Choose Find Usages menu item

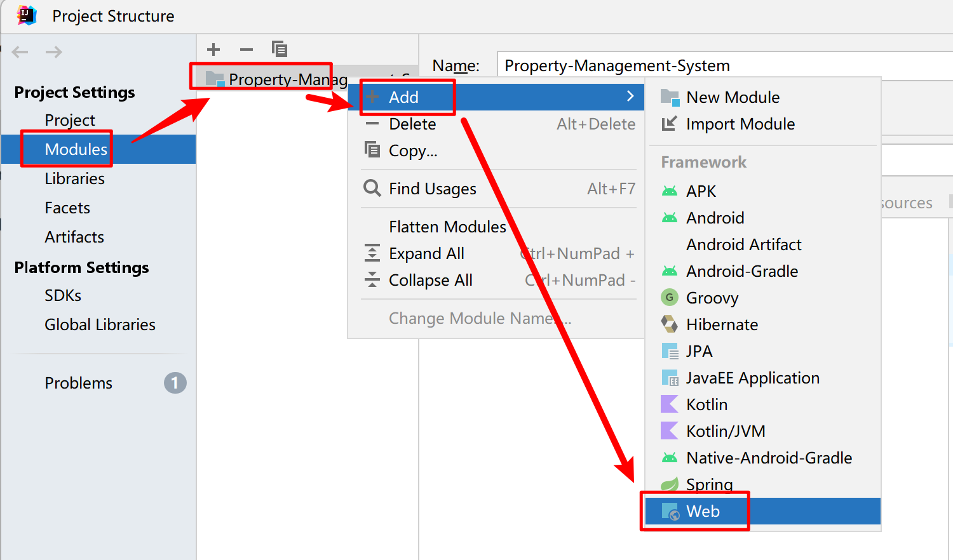(496, 189)
